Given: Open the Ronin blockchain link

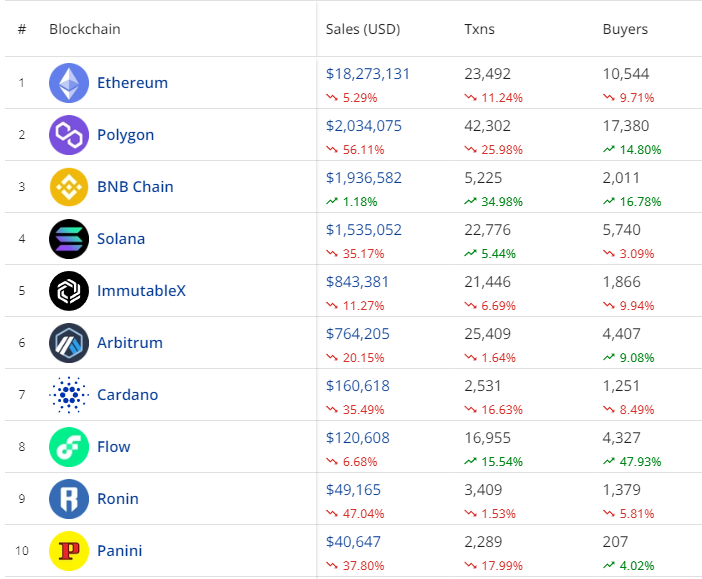Looking at the screenshot, I should [118, 498].
